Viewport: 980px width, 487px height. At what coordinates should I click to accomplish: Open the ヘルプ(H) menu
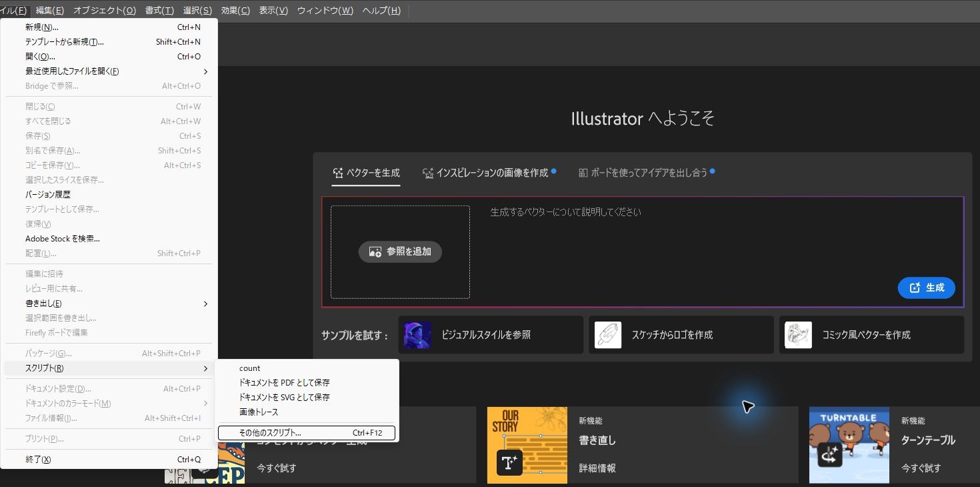(x=382, y=11)
